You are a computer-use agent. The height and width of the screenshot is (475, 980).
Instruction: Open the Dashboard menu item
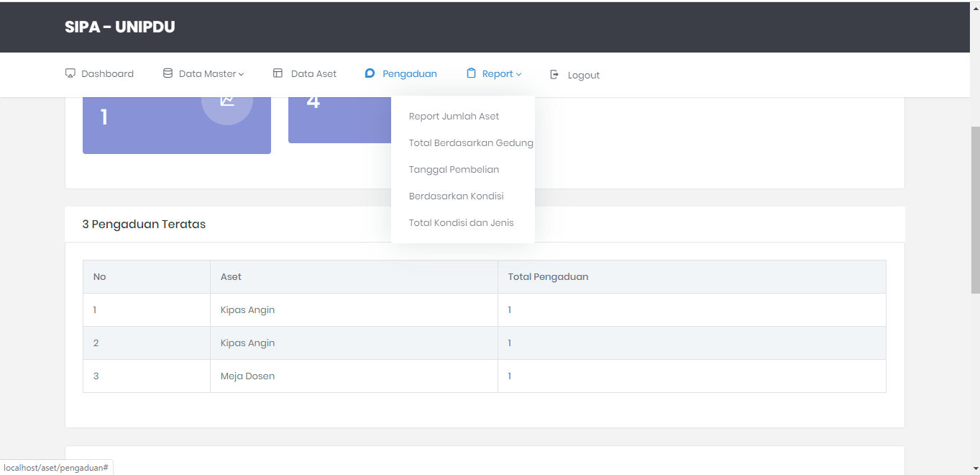pyautogui.click(x=99, y=73)
